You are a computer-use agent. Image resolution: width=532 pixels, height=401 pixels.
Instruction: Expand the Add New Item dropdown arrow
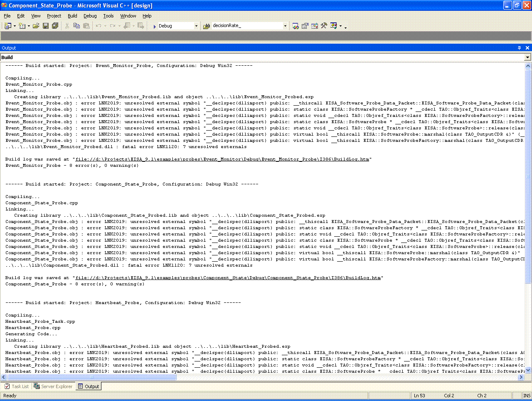click(29, 26)
